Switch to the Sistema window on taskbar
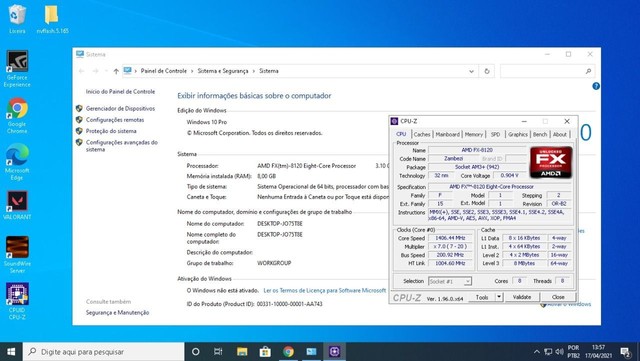The image size is (640, 361). coord(311,352)
